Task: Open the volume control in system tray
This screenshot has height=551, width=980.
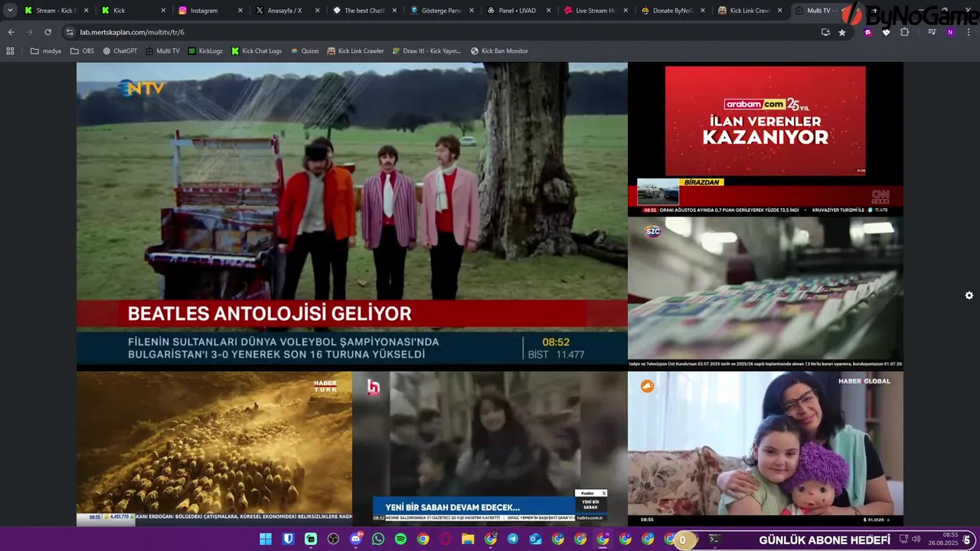Action: [x=916, y=540]
